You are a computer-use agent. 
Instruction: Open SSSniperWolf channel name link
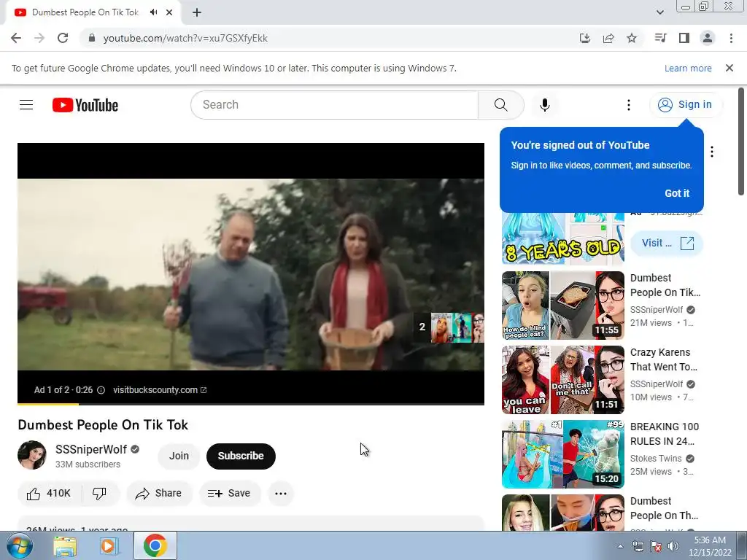pyautogui.click(x=91, y=449)
